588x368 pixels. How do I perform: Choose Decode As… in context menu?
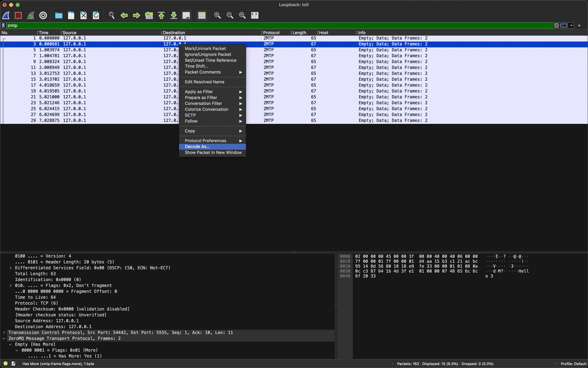[197, 147]
